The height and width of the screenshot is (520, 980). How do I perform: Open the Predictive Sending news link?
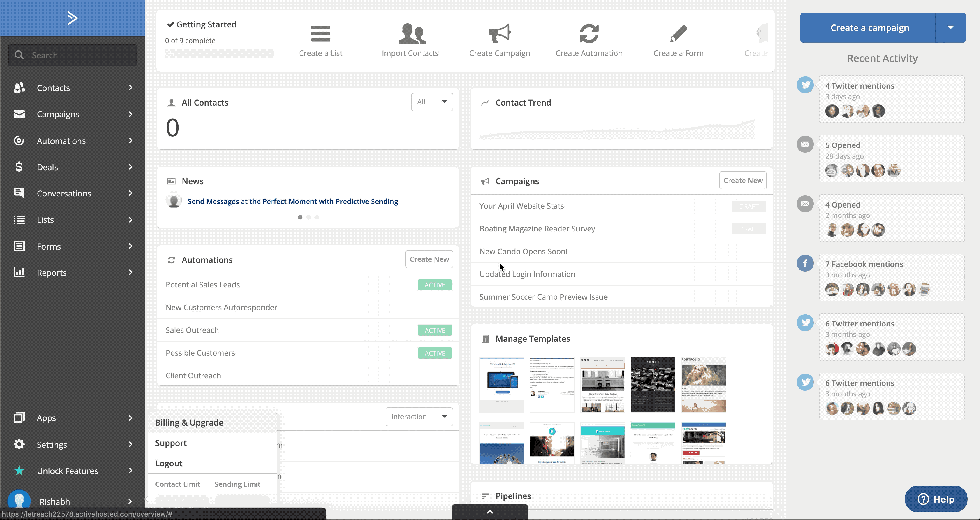293,201
